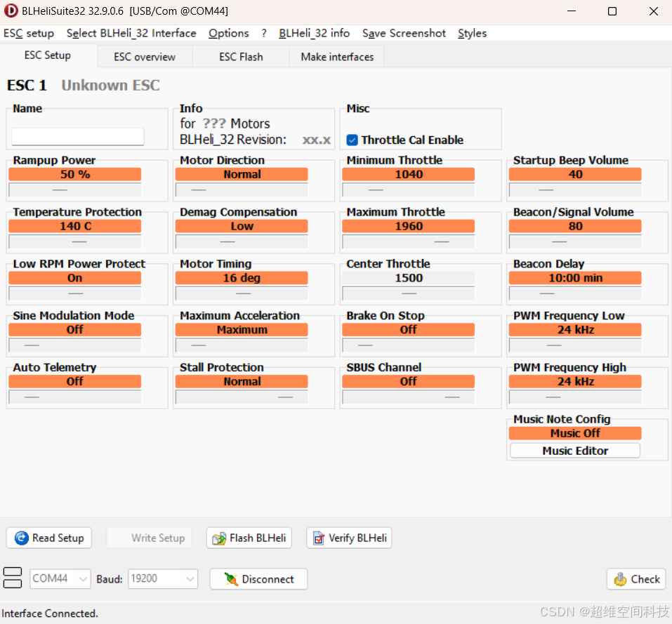Adjust the SBUS Channel slider
This screenshot has width=672, height=624.
tap(408, 397)
